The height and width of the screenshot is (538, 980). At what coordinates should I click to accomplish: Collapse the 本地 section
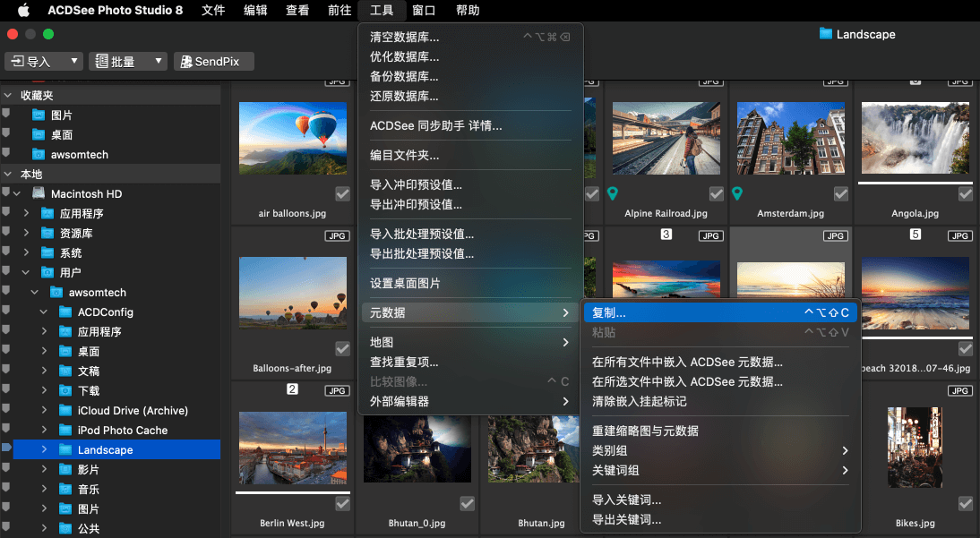point(8,174)
